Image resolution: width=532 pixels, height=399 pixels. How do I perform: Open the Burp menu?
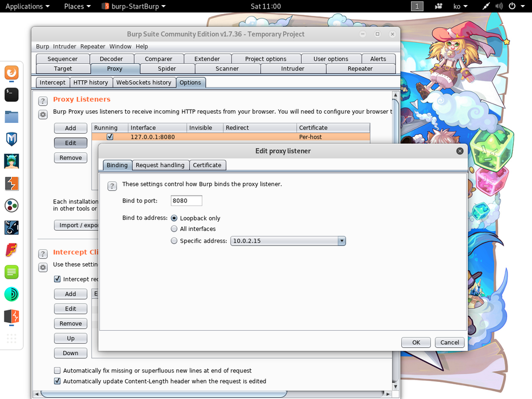point(43,47)
